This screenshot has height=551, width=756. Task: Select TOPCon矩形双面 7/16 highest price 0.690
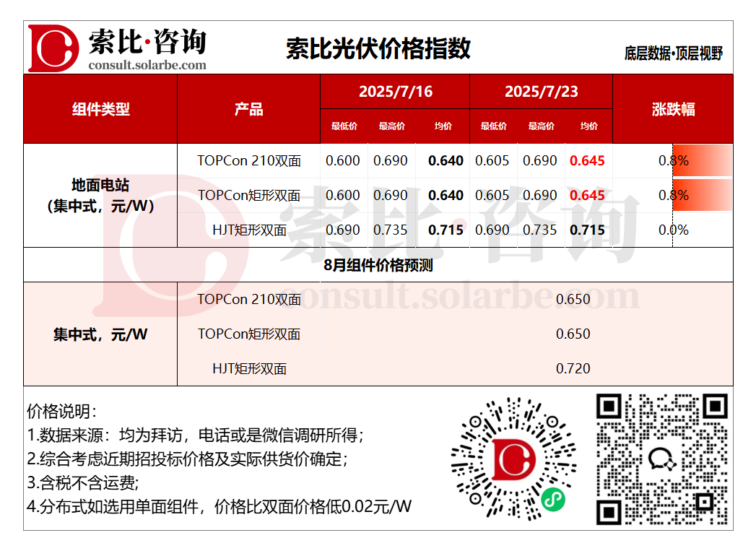point(391,195)
